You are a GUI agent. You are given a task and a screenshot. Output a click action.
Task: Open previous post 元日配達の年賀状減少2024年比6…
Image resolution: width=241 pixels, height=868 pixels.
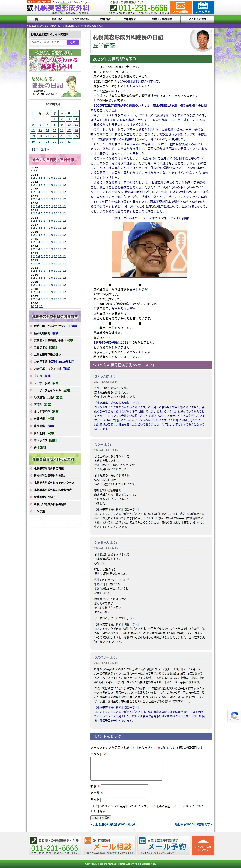[114, 825]
